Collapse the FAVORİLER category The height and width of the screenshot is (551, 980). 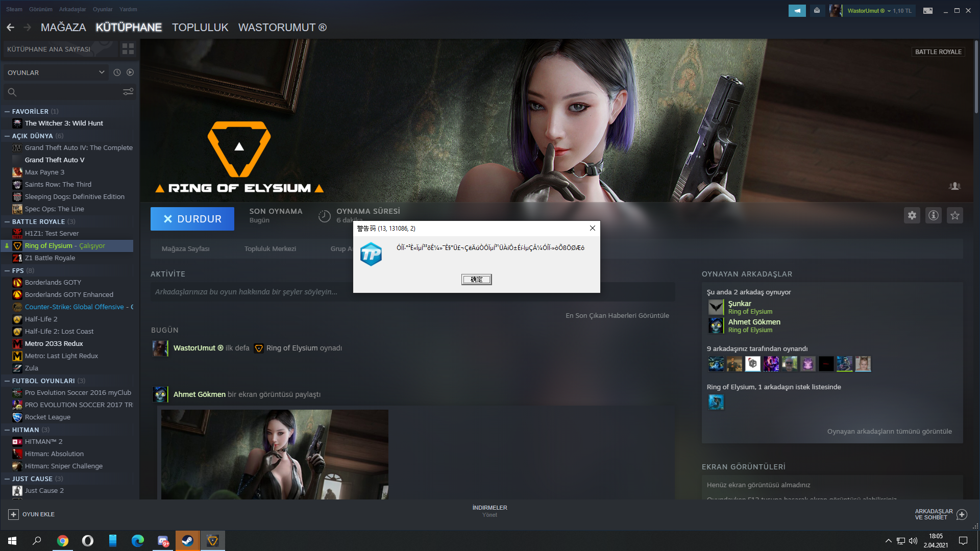(7, 111)
